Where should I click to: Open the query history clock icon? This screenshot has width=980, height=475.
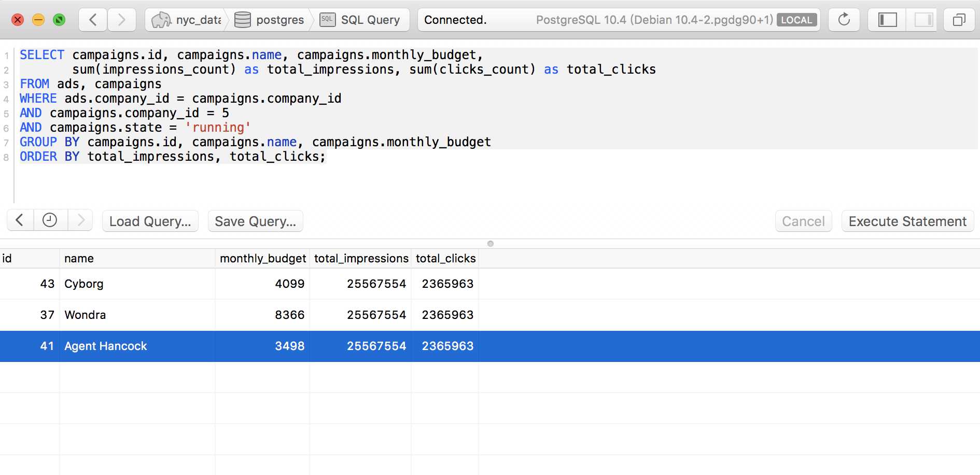click(50, 220)
